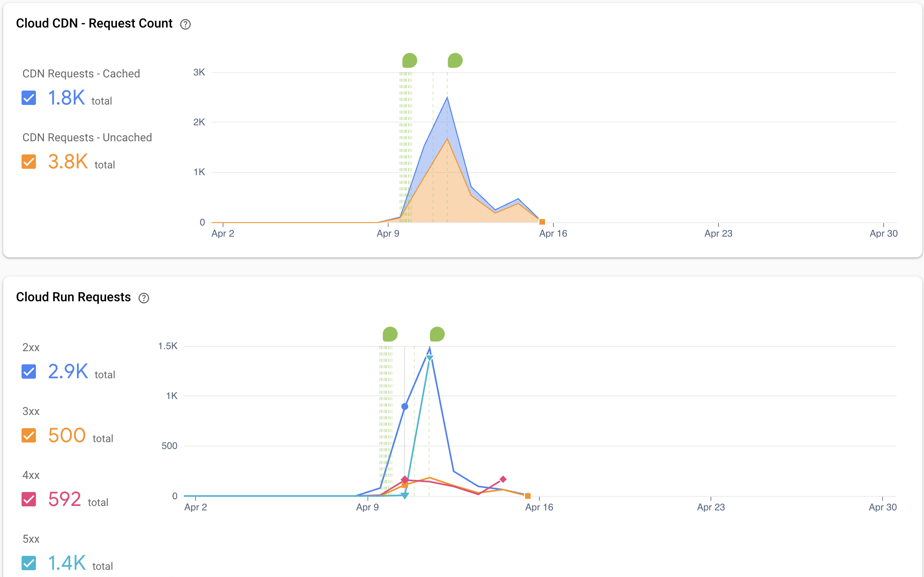Open help icon beside Cloud Run Requests
Viewport: 924px width, 577px height.
(144, 298)
